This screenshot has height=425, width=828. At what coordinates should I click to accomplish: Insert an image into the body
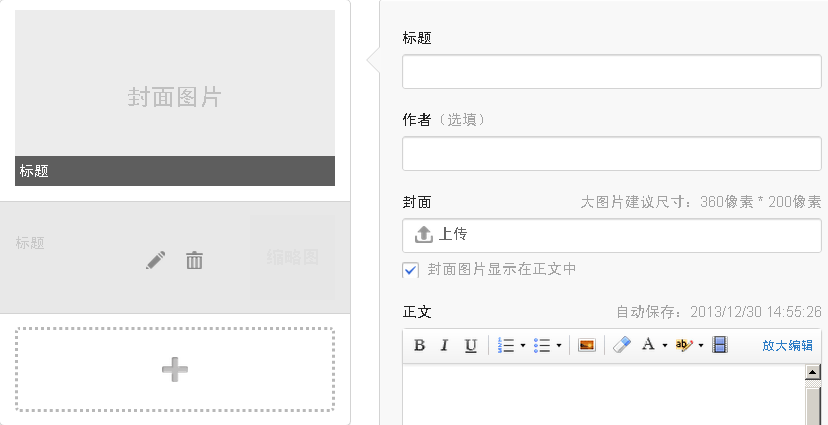pos(587,345)
